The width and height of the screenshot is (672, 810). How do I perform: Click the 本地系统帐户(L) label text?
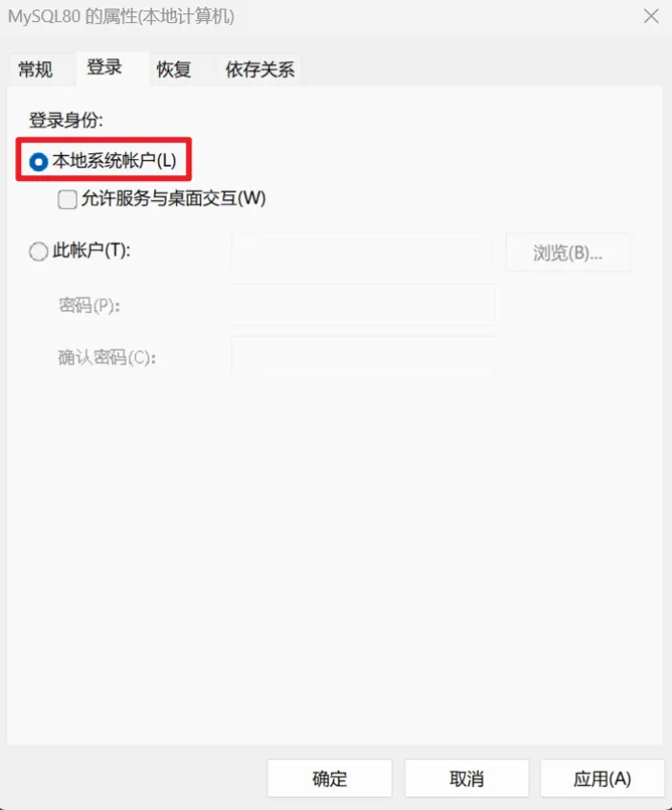pyautogui.click(x=114, y=161)
